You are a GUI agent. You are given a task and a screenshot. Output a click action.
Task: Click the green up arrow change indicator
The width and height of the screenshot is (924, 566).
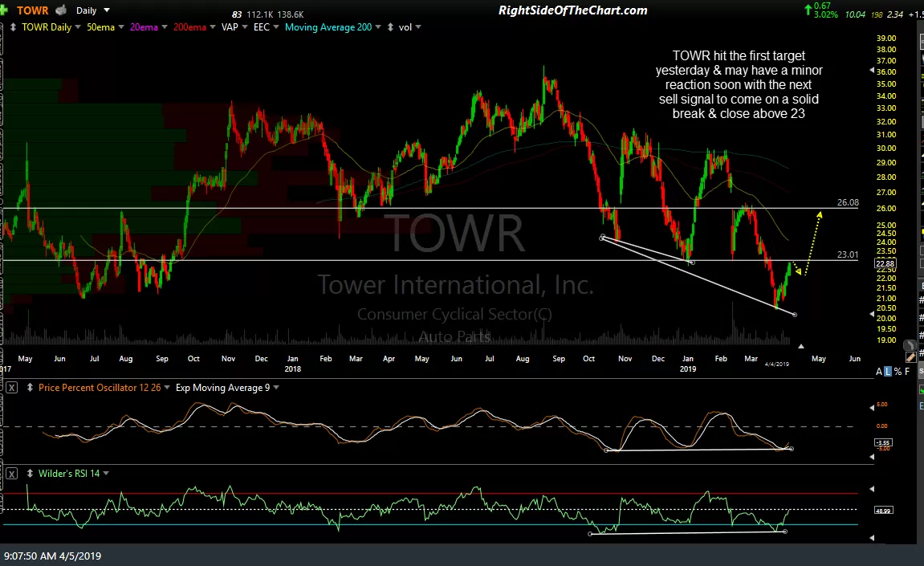point(808,10)
